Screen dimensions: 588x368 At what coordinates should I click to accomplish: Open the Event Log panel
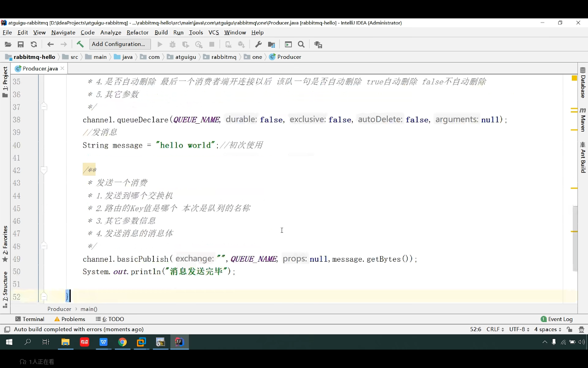(557, 319)
